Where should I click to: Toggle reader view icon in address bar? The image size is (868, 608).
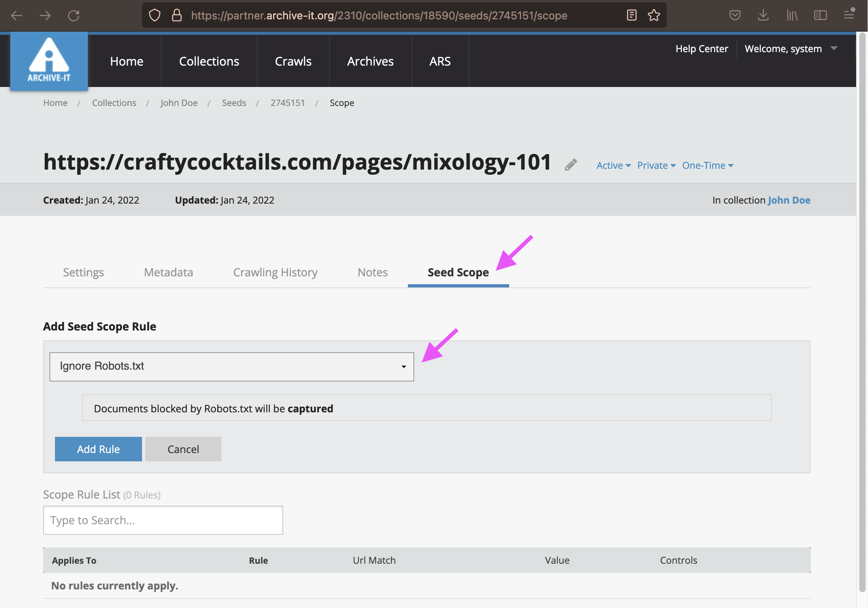coord(631,15)
